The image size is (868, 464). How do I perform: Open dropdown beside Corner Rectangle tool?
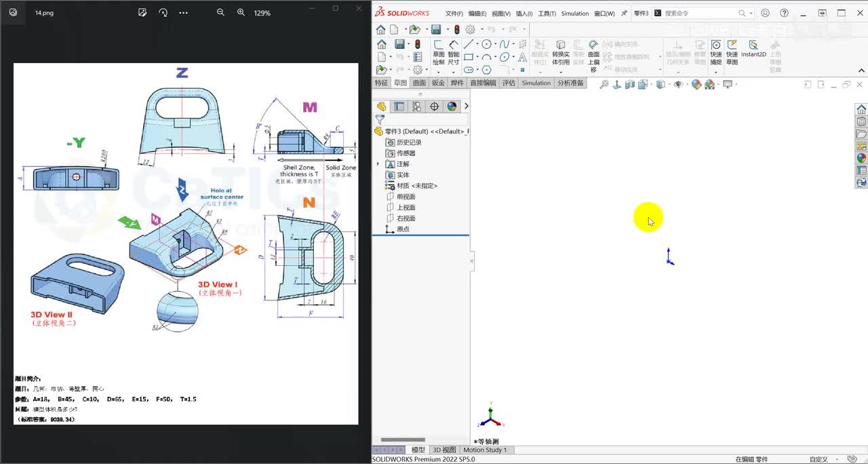point(477,57)
